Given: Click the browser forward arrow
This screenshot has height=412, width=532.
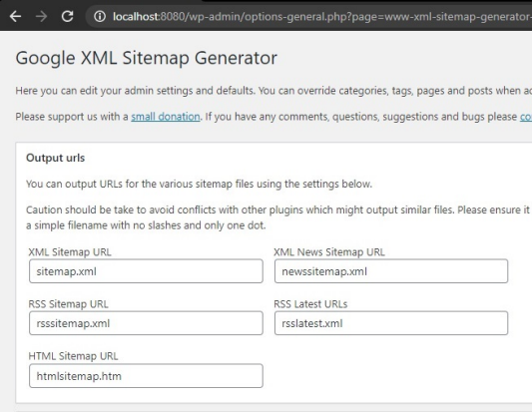Looking at the screenshot, I should coord(41,16).
